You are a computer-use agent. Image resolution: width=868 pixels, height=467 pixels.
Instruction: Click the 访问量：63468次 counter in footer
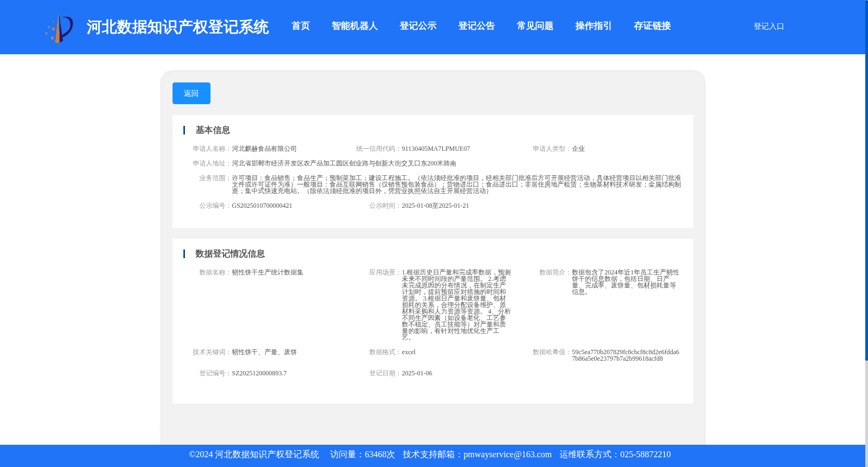[x=362, y=455]
